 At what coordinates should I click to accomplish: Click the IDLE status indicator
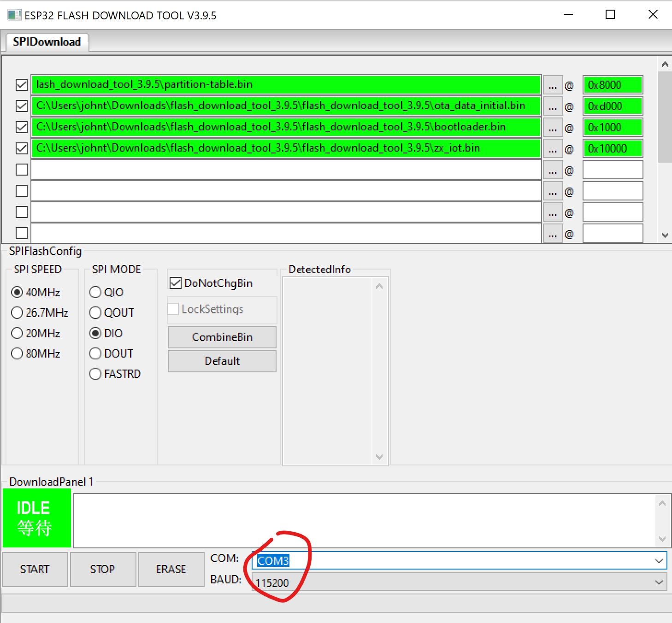(x=37, y=518)
